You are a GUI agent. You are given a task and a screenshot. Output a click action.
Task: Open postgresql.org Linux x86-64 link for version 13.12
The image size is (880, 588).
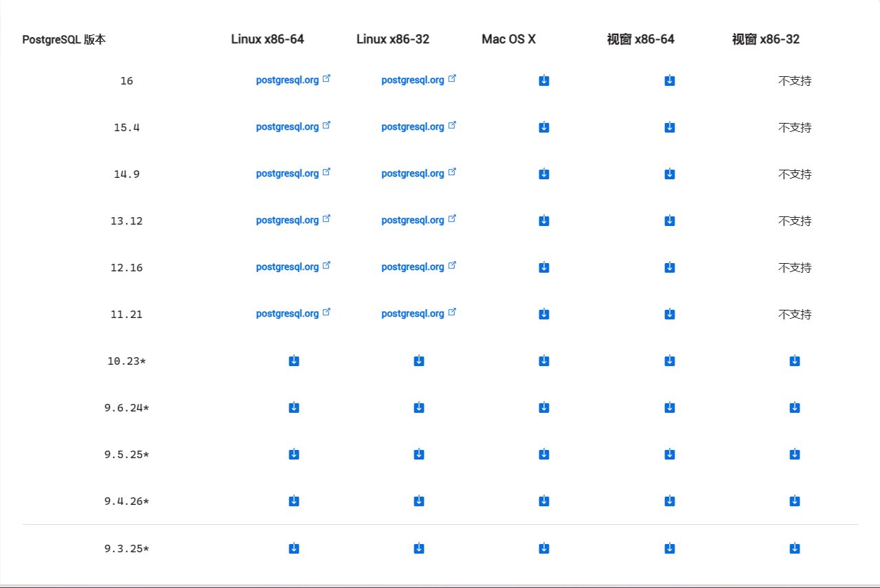[x=293, y=220]
